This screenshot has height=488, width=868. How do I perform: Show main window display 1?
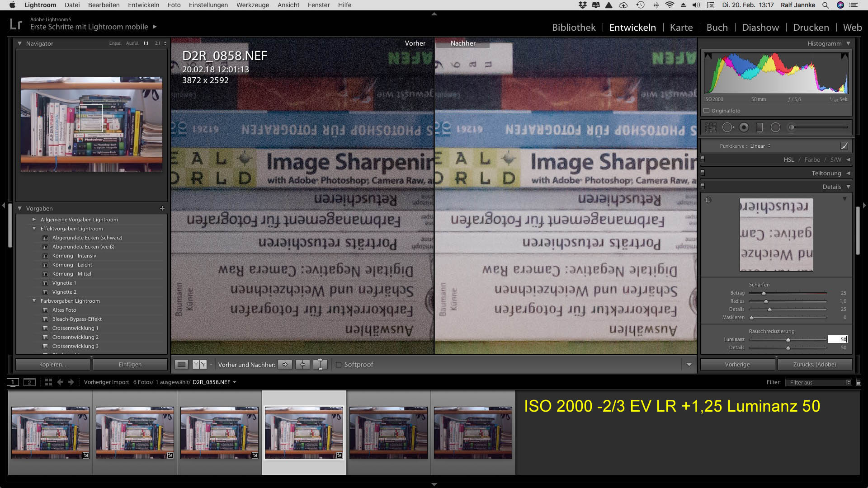pyautogui.click(x=13, y=382)
